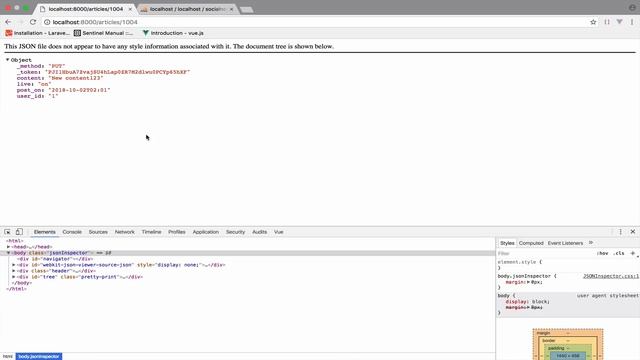Close the second localhost browser tab
Image resolution: width=640 pixels, height=360 pixels.
point(231,9)
